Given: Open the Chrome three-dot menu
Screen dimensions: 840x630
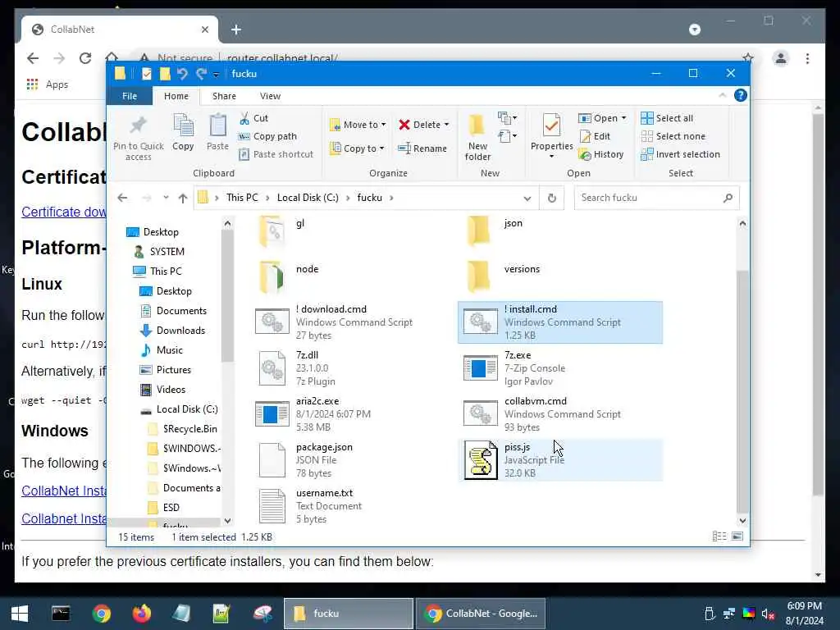Looking at the screenshot, I should coord(807,58).
